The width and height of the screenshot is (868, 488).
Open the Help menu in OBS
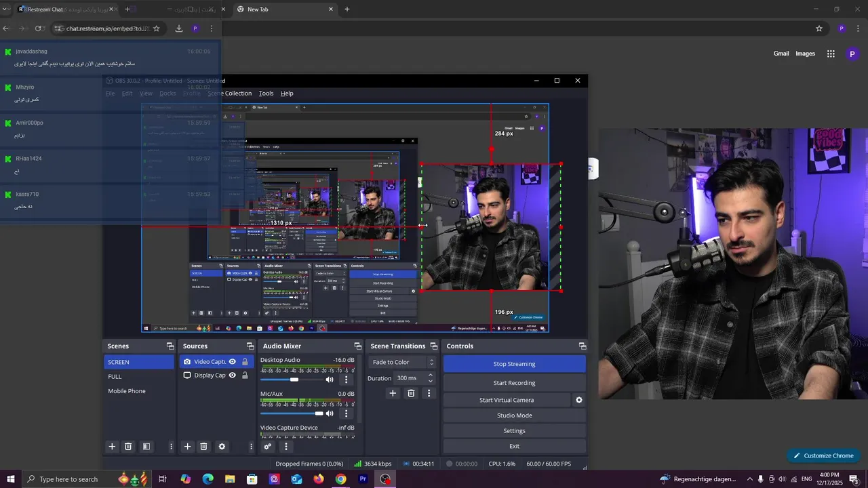[x=287, y=94]
